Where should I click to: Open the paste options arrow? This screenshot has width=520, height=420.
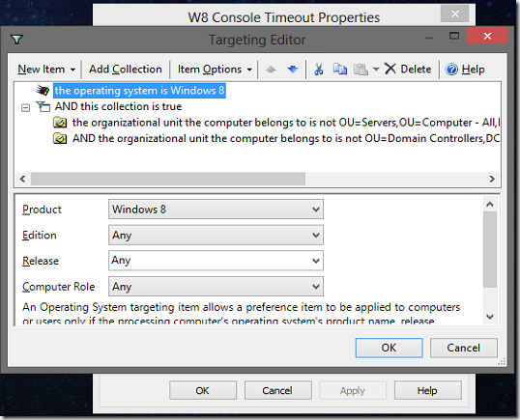tap(376, 70)
